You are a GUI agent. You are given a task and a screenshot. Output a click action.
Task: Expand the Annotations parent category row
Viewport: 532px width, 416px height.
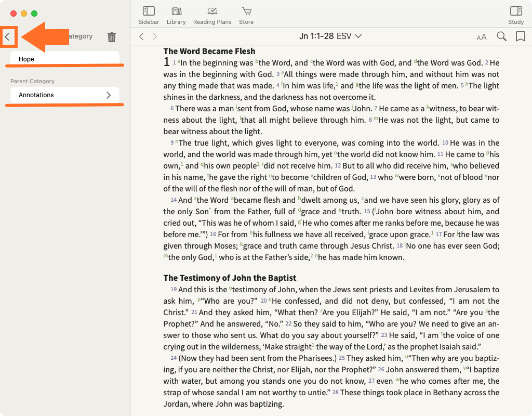coord(65,95)
